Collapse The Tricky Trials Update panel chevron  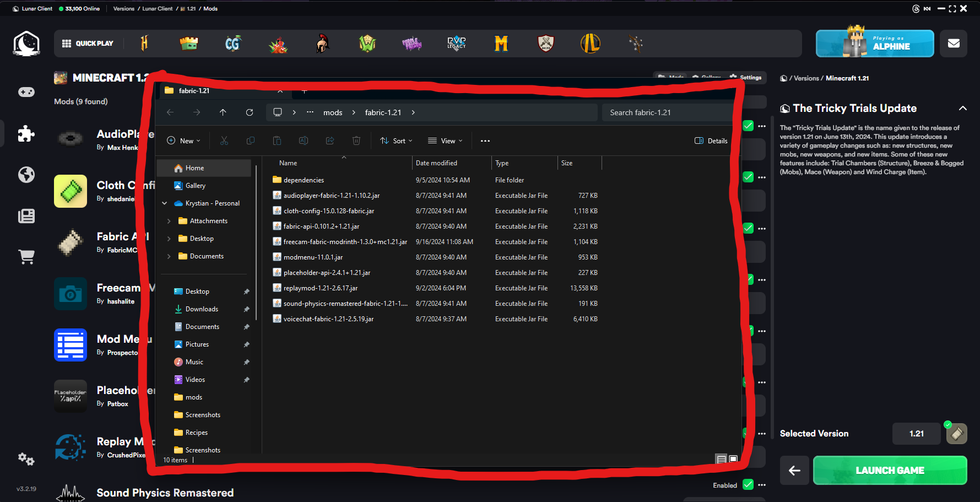(962, 109)
